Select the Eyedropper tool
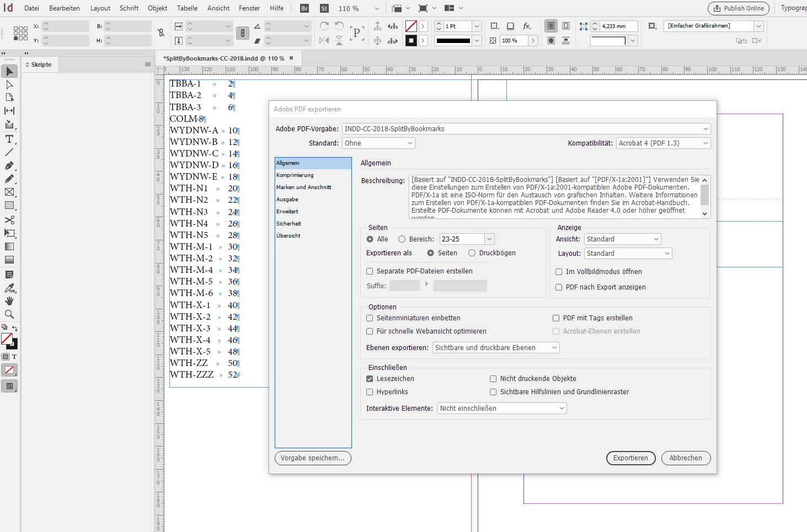The height and width of the screenshot is (532, 807). [9, 288]
